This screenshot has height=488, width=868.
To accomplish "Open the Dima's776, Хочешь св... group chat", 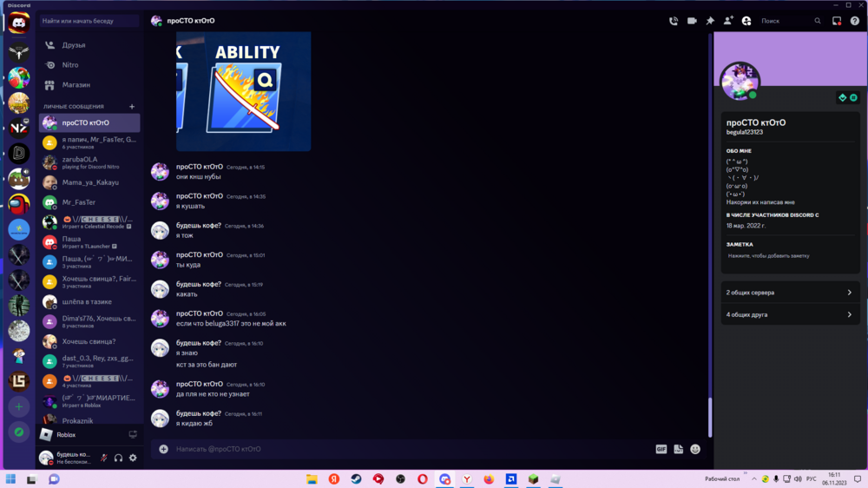I will pos(89,322).
